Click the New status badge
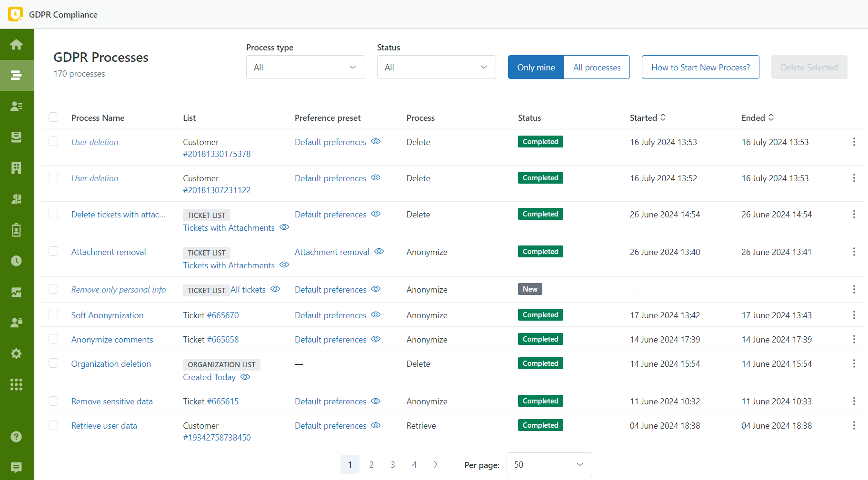Image resolution: width=868 pixels, height=480 pixels. click(530, 289)
